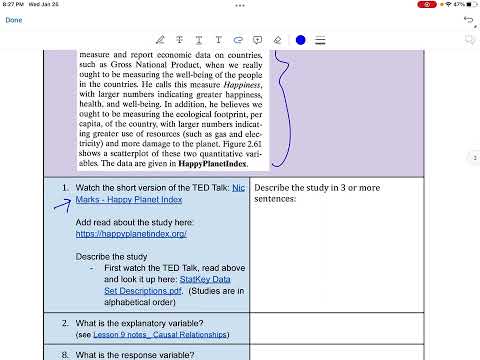Tap the red screen recording indicator
480x360 pixels.
click(x=427, y=4)
